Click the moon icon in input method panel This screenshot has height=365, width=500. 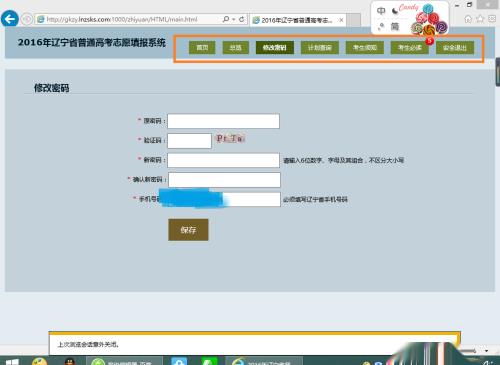tap(395, 11)
